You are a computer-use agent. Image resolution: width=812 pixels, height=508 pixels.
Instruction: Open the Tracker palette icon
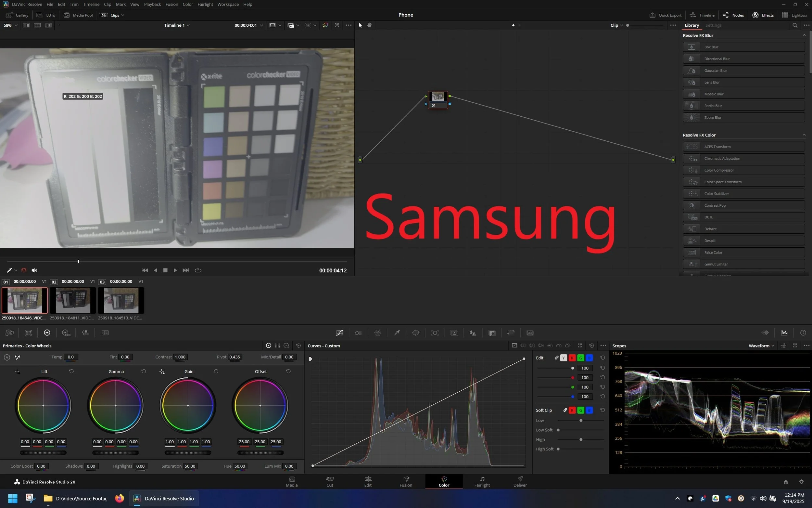click(x=435, y=333)
